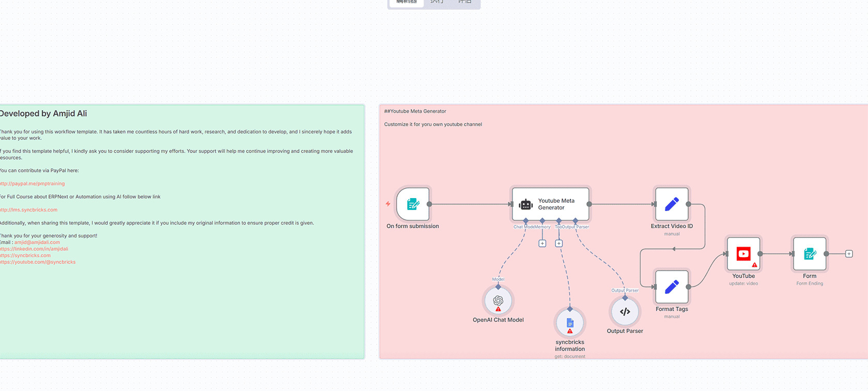Click the Extract Video ID pencil node
This screenshot has height=391, width=868.
coord(672,204)
